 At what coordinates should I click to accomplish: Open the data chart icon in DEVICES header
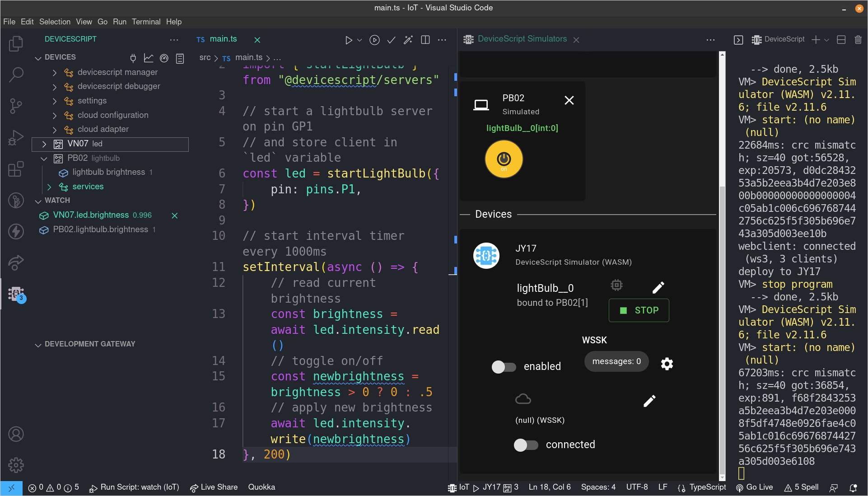(x=149, y=58)
